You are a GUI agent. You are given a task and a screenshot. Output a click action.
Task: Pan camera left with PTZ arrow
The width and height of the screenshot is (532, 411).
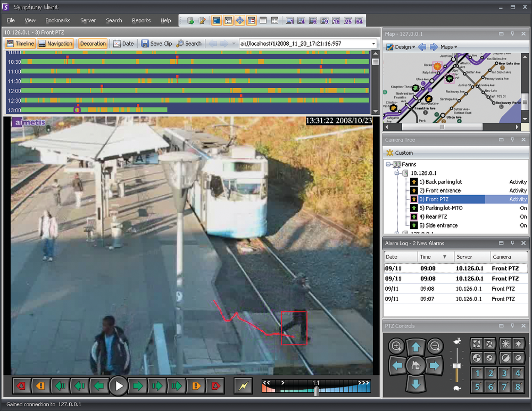click(x=397, y=365)
